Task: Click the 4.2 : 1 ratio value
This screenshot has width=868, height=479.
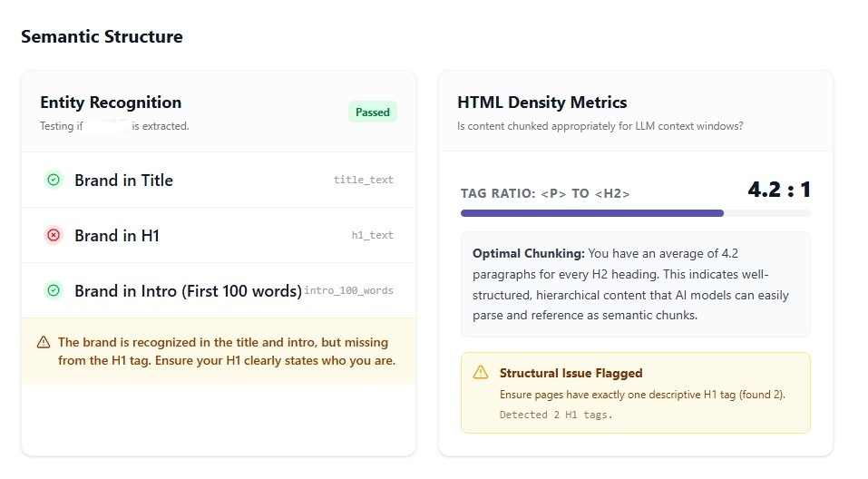Action: [779, 190]
